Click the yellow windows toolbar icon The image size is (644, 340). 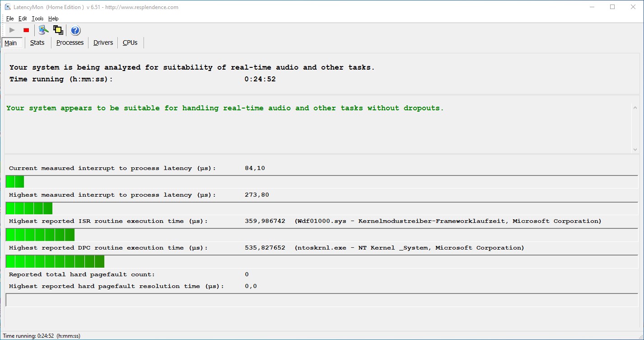point(58,30)
